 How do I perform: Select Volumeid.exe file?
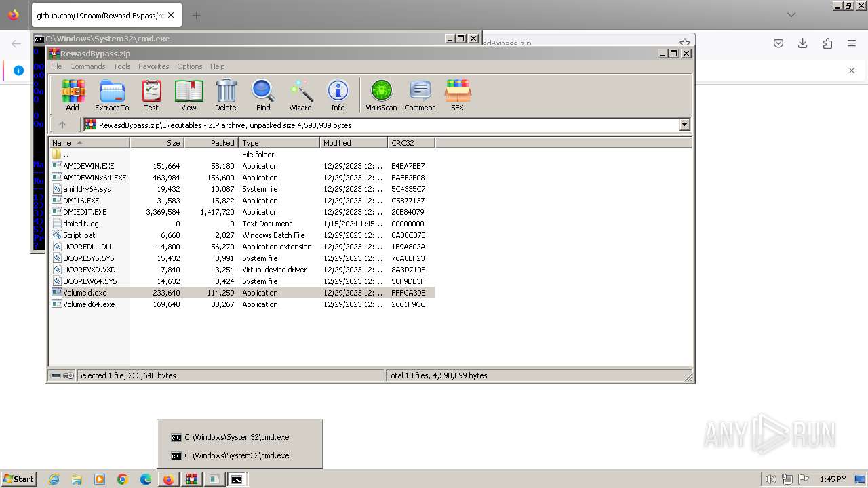pyautogui.click(x=243, y=293)
